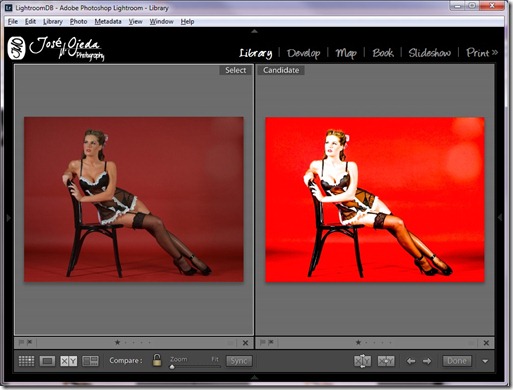Viewport: 513px width, 390px height.
Task: Select next photo with right arrow
Action: (x=427, y=361)
